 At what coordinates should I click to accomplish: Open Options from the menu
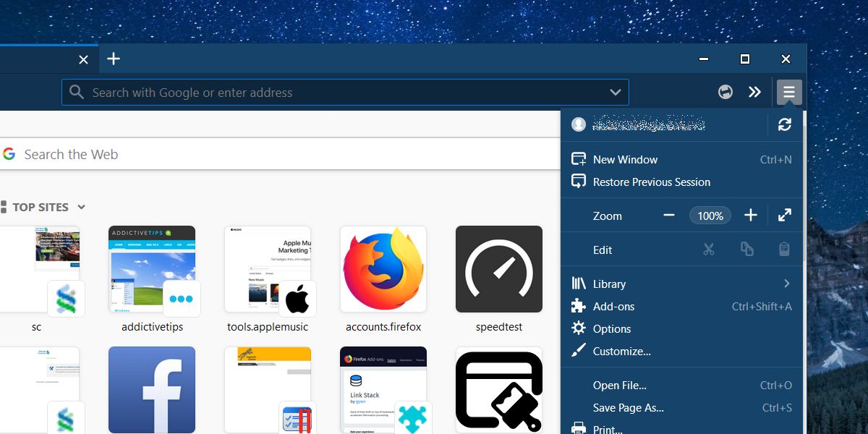tap(682, 328)
